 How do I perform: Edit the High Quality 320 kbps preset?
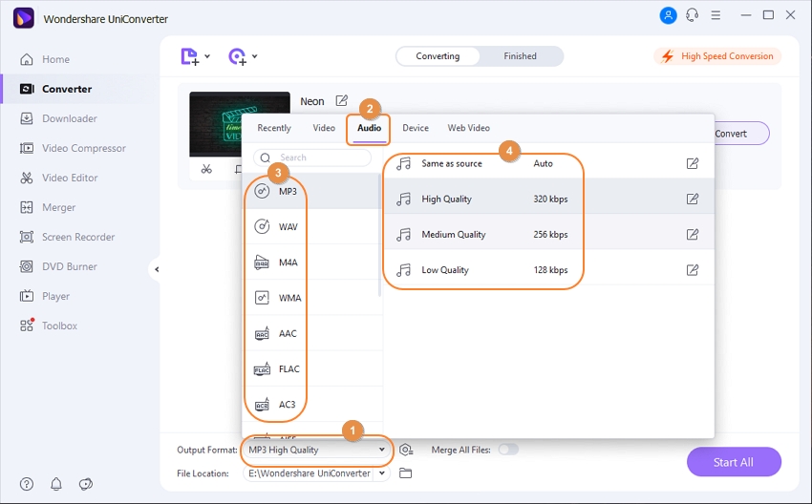693,199
